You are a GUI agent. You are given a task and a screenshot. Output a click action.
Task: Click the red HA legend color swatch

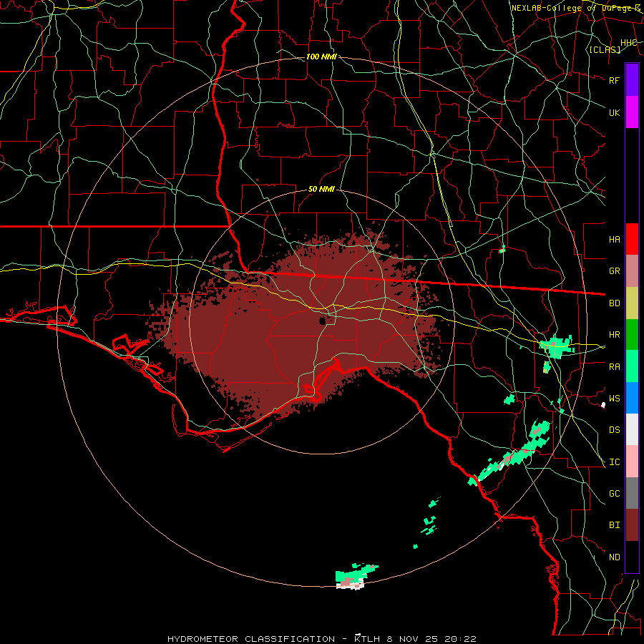[x=632, y=239]
